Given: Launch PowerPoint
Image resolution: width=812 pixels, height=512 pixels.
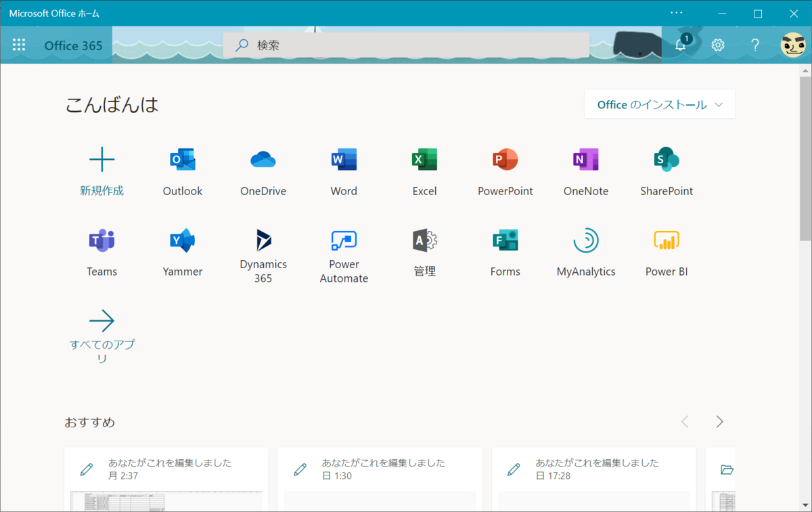Looking at the screenshot, I should (505, 173).
